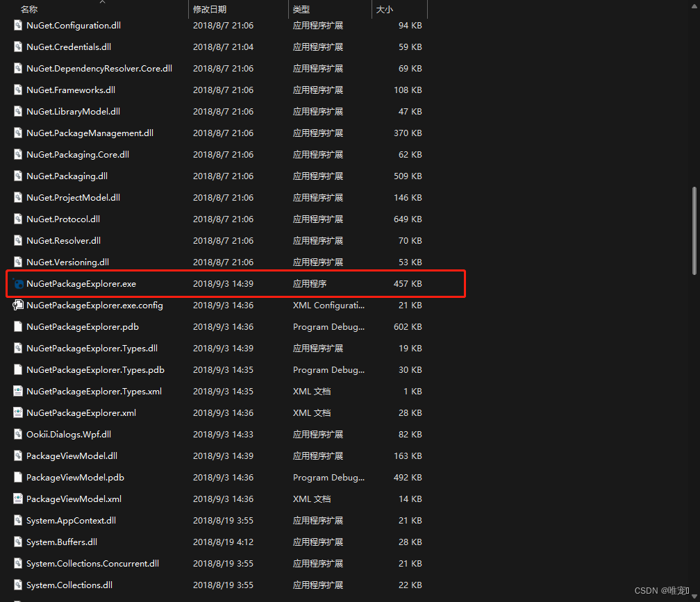Click the NuGet.Frameworks.dll file icon
700x602 pixels.
point(18,90)
